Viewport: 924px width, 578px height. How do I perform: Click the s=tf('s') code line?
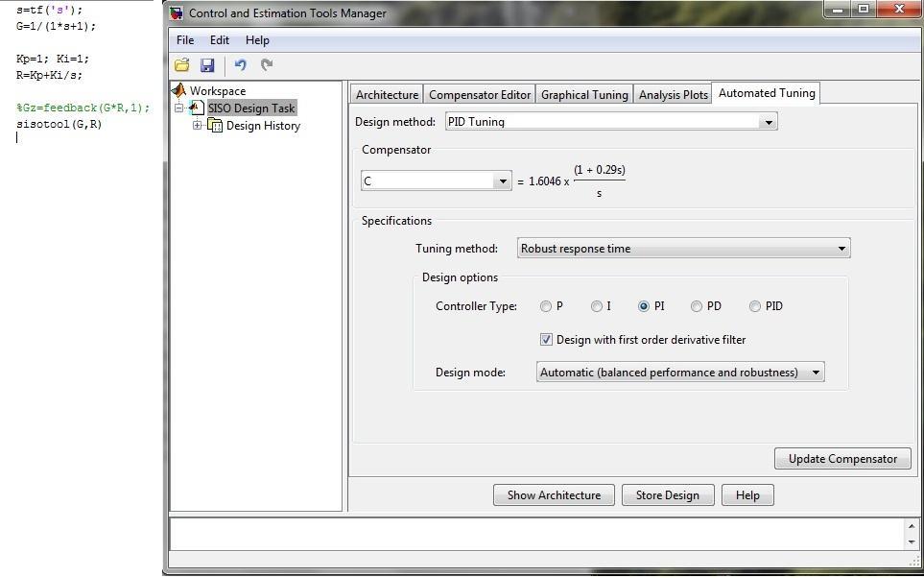point(50,10)
